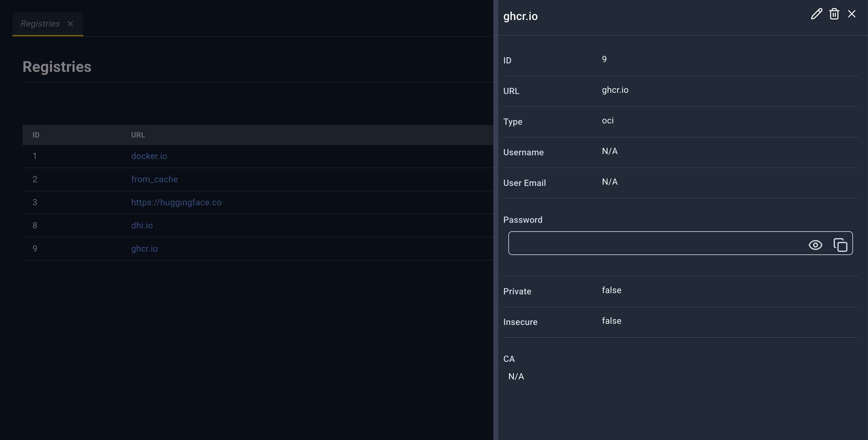Image resolution: width=868 pixels, height=440 pixels.
Task: Open the ghcr.io registry link in the table
Action: [144, 248]
